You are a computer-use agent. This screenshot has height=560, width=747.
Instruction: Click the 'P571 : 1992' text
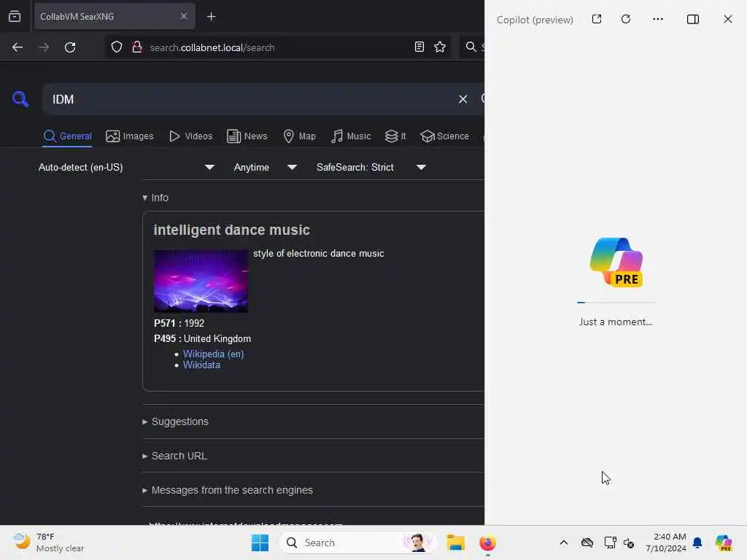tap(179, 323)
